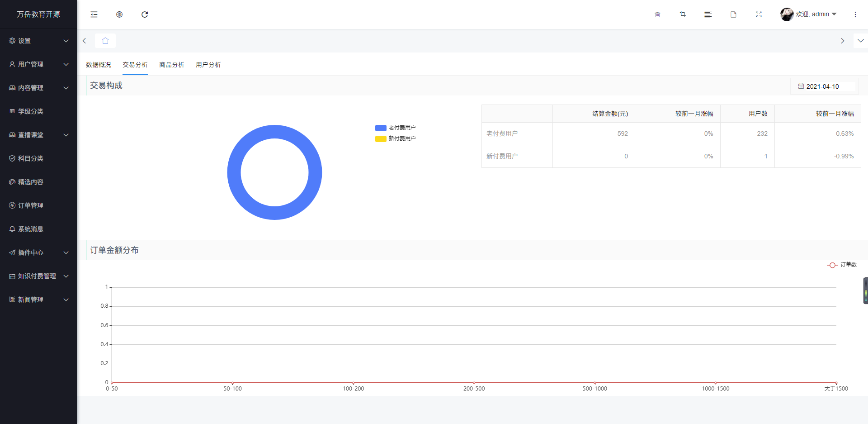
Task: Click the 内容管理 book icon
Action: point(12,88)
